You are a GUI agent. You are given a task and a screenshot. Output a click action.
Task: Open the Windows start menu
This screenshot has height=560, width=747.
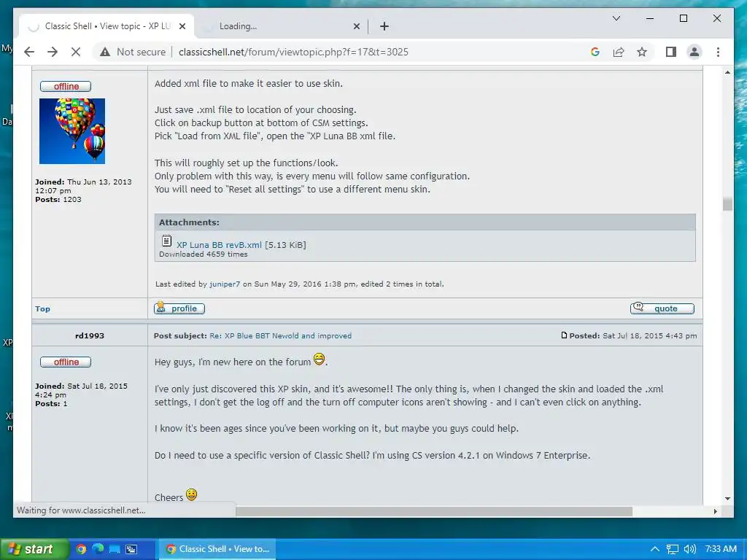(34, 549)
